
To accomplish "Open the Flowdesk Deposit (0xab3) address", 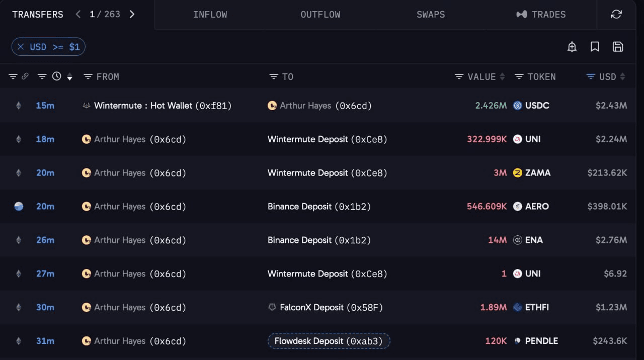I will [x=329, y=341].
